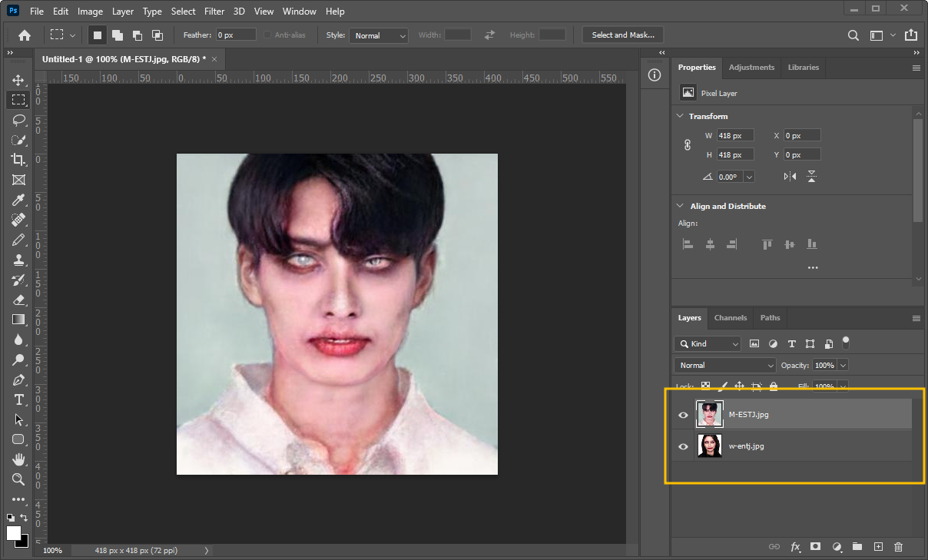
Task: Open the Filter menu
Action: (214, 12)
